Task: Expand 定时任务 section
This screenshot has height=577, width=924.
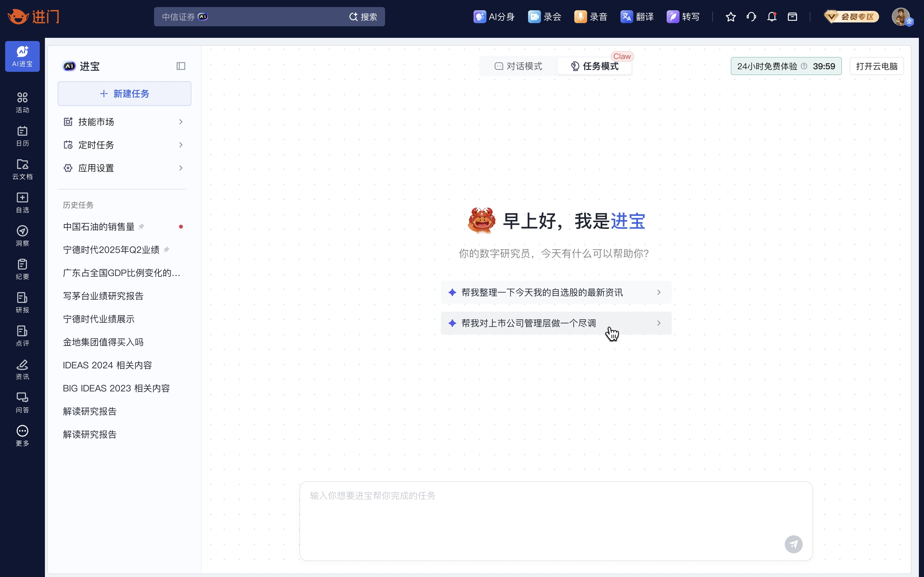Action: 124,145
